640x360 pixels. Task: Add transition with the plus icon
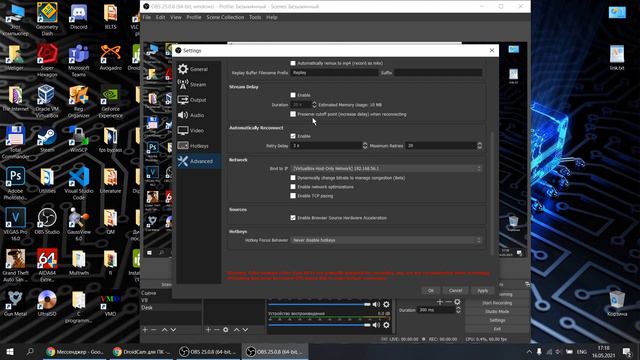[440, 302]
